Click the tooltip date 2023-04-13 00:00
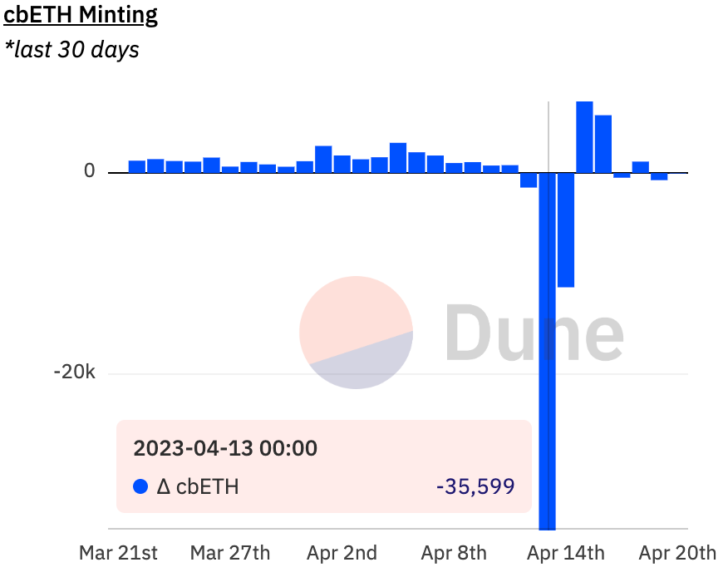Screen dimensions: 728x587 tap(225, 448)
